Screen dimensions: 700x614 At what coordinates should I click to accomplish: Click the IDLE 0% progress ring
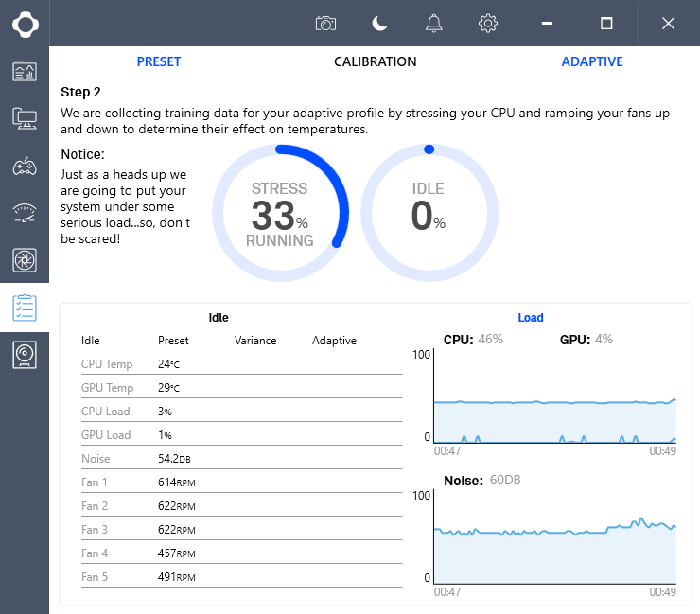pos(429,215)
